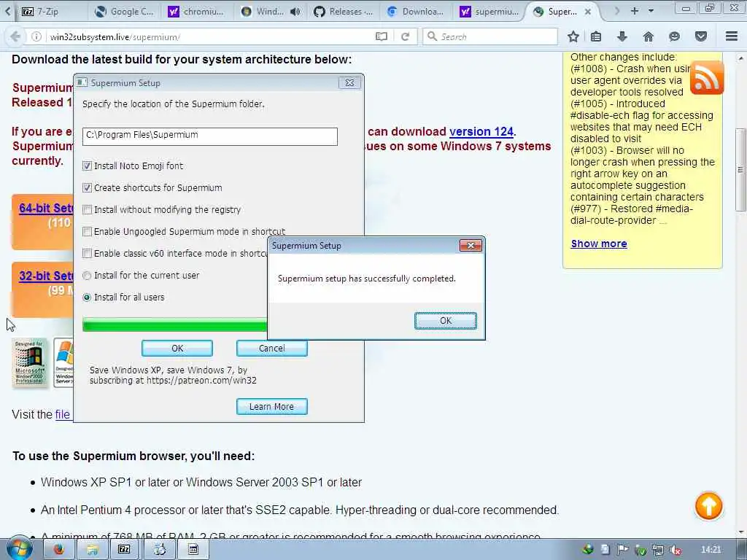Switch to the chromiu... tab
Image resolution: width=747 pixels, height=560 pixels.
[x=196, y=12]
